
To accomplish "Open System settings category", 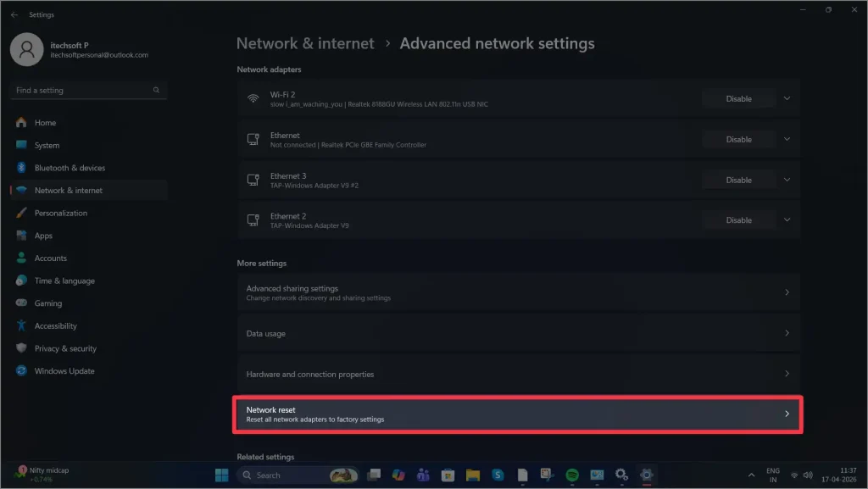I will coord(88,145).
